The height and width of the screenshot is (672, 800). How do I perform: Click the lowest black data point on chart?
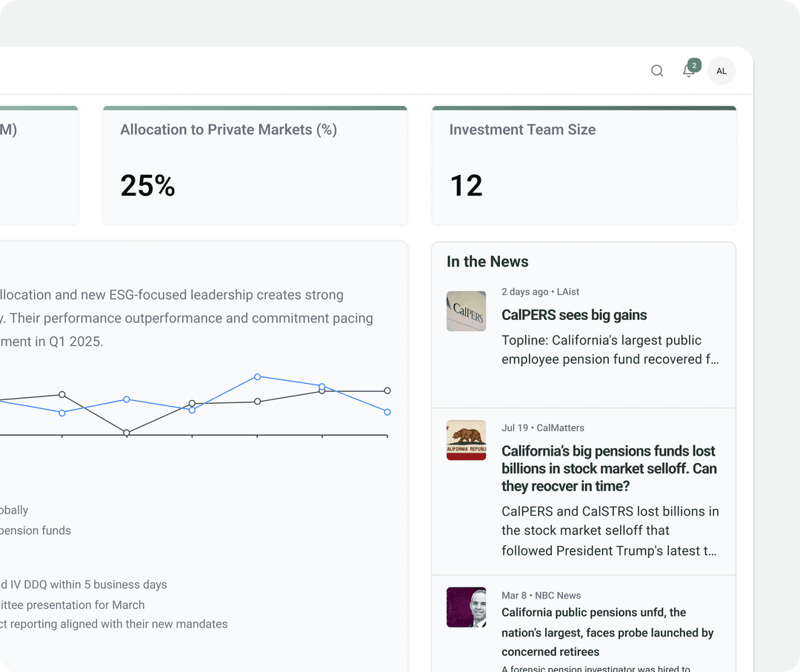pyautogui.click(x=127, y=433)
